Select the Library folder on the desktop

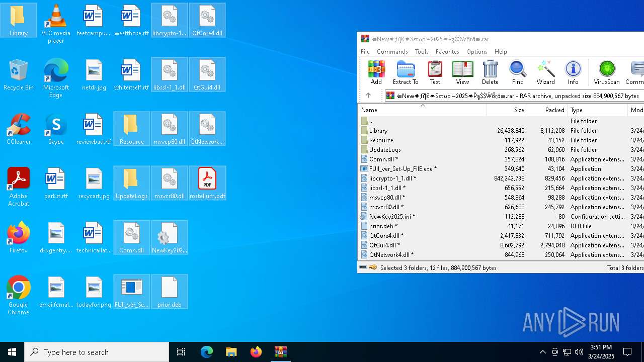tap(19, 20)
